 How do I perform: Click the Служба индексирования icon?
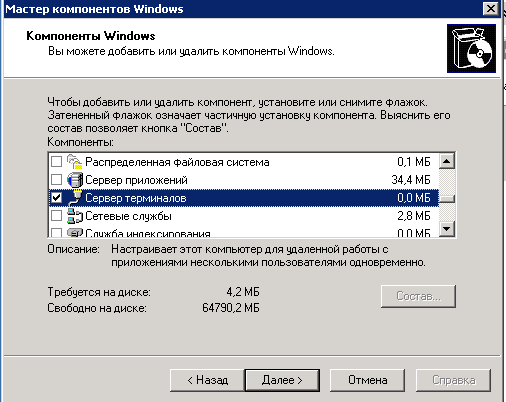(75, 232)
